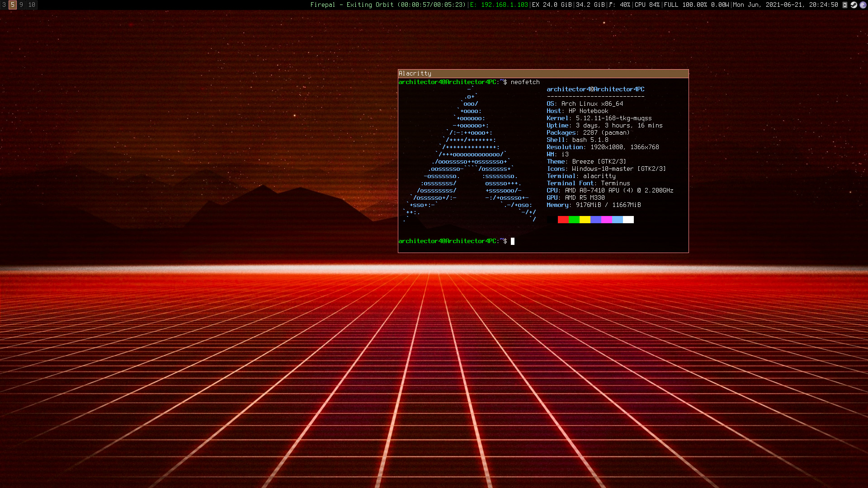Open the Steam tray icon
The width and height of the screenshot is (868, 488).
tap(854, 5)
